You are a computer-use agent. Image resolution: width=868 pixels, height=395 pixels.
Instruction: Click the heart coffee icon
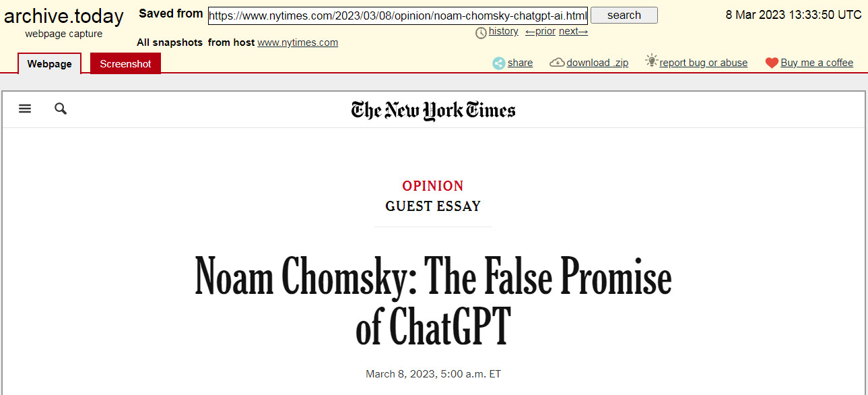(x=772, y=63)
